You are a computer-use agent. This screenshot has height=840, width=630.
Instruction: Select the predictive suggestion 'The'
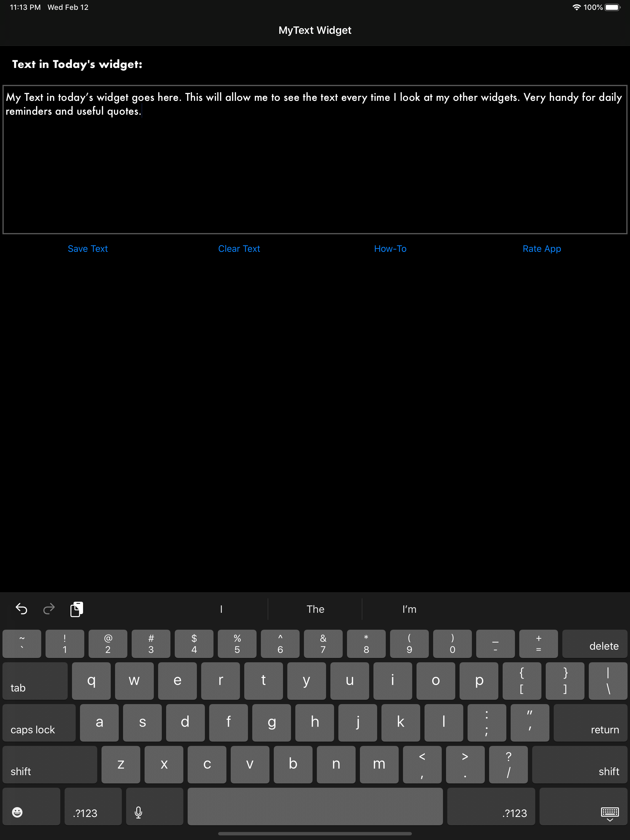click(315, 609)
